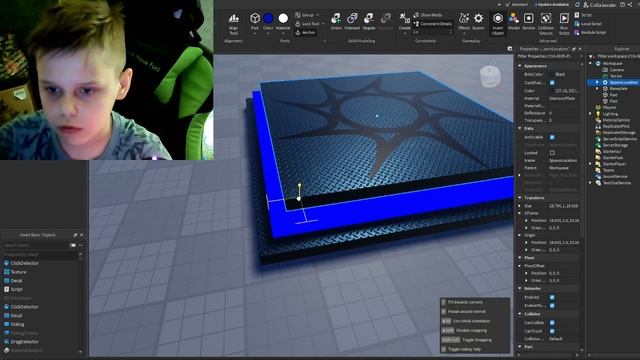Select ReplicatedStorage in Explorer
Screen dimensions: 640x360
point(619,133)
